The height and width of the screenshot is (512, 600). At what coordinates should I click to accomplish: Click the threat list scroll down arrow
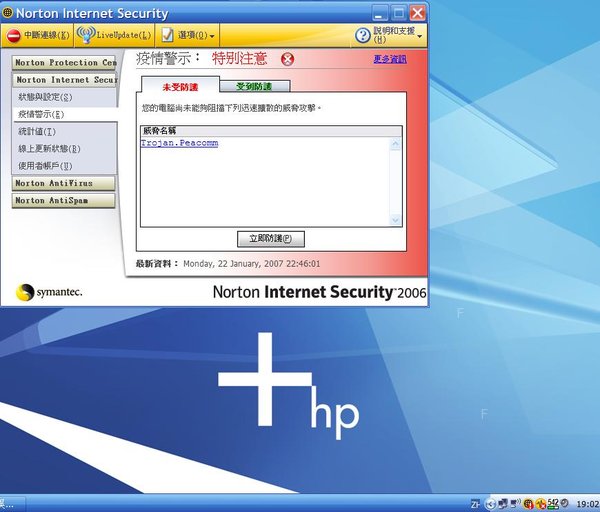tap(395, 220)
